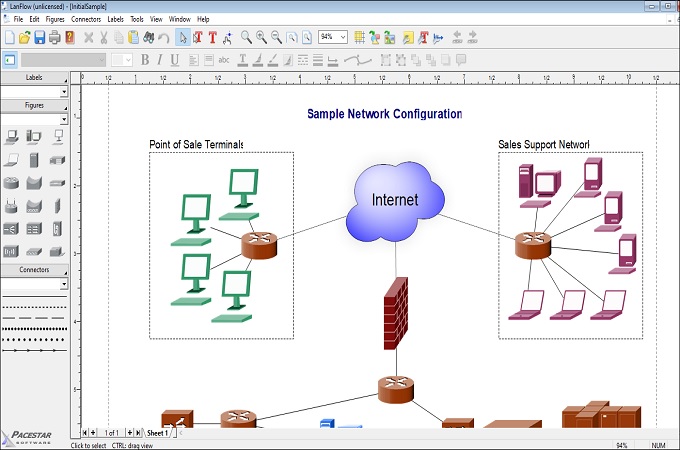Viewport: 680px width, 450px height.
Task: Click the Print icon in toolbar
Action: click(x=55, y=38)
